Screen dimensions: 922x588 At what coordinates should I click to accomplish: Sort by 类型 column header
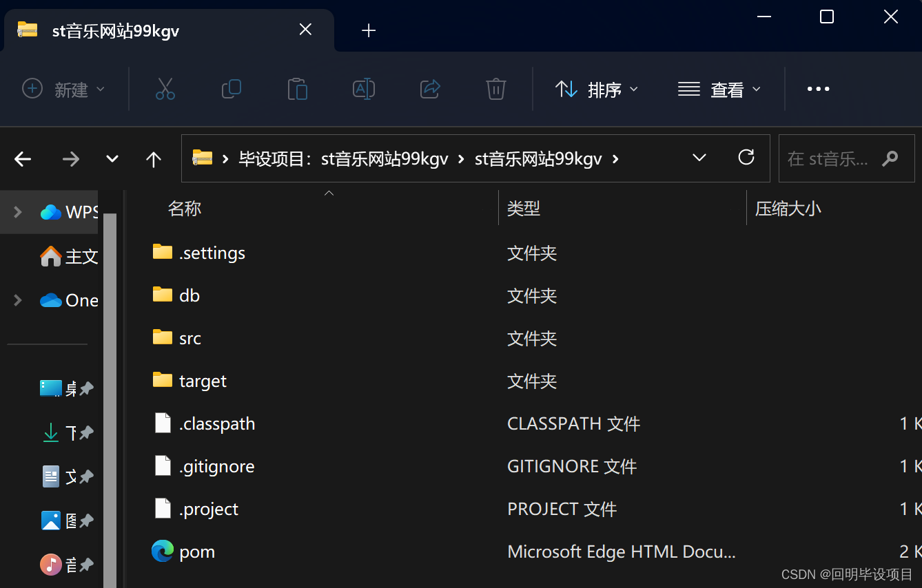pyautogui.click(x=524, y=208)
